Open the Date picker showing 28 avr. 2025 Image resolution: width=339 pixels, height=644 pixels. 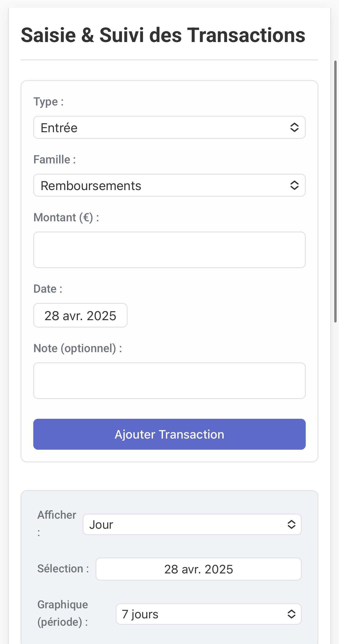click(80, 315)
